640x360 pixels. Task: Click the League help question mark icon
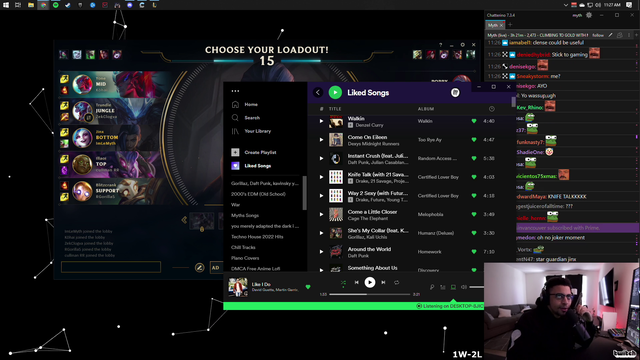(x=440, y=45)
